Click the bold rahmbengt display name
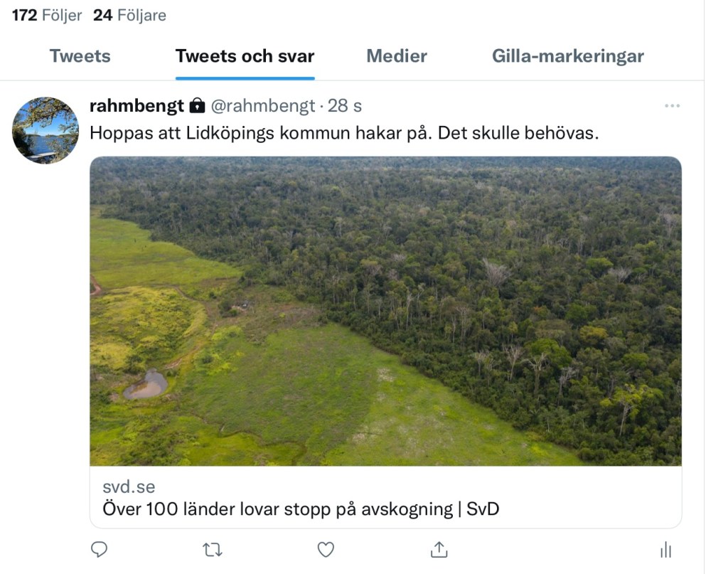 136,106
